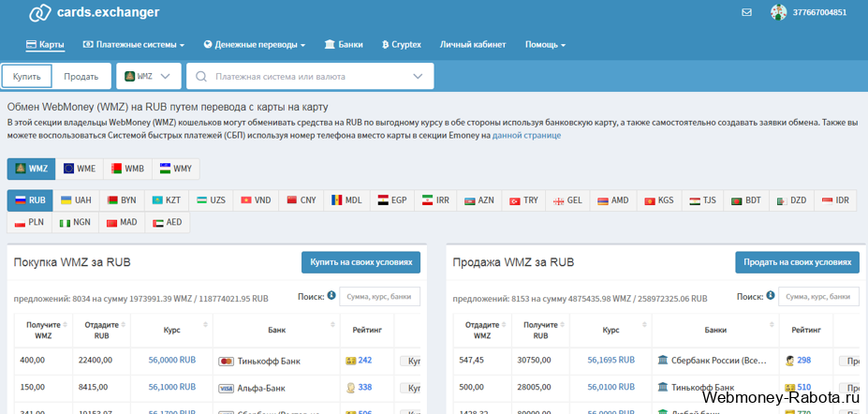Select the GEL currency
The height and width of the screenshot is (414, 868).
(568, 200)
